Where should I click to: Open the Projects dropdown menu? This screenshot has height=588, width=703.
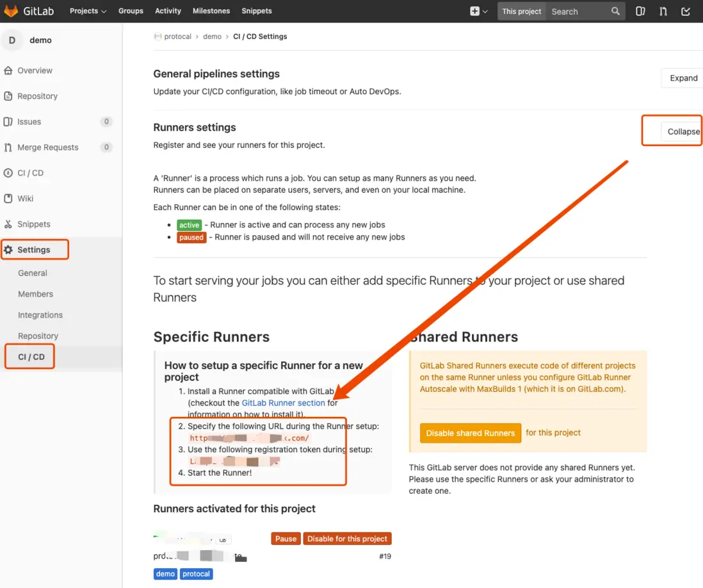click(x=88, y=11)
